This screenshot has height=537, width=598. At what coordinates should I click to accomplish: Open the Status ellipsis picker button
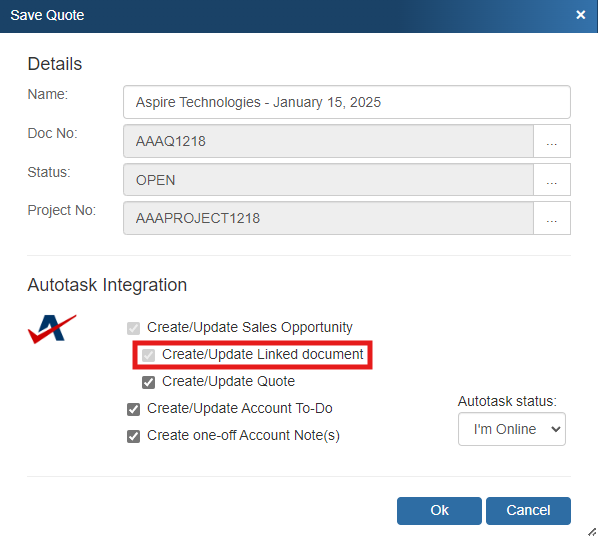click(x=551, y=180)
